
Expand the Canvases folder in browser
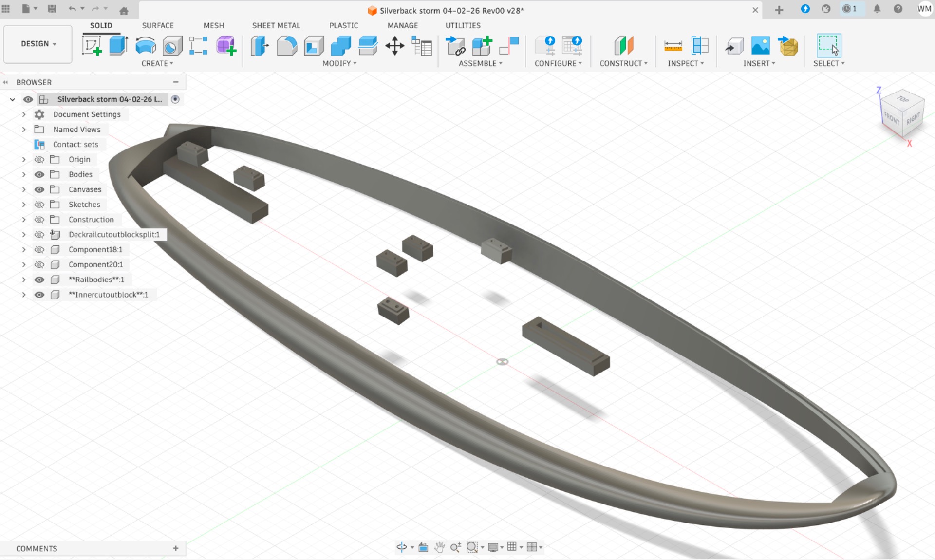[24, 189]
